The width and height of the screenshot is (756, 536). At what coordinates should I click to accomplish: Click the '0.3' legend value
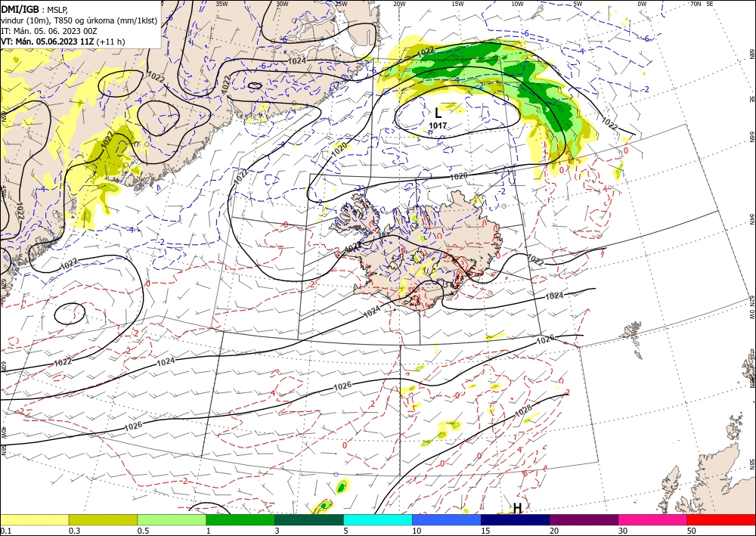pos(74,531)
